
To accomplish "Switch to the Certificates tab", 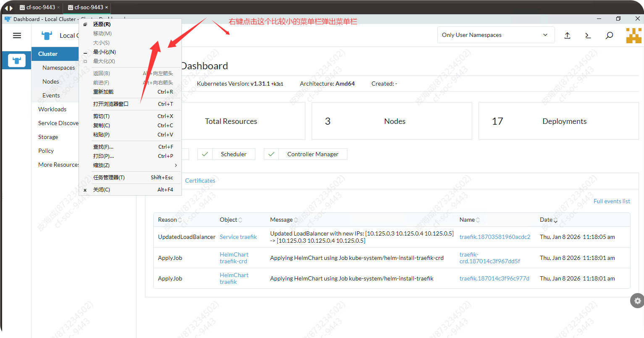I will [x=200, y=181].
